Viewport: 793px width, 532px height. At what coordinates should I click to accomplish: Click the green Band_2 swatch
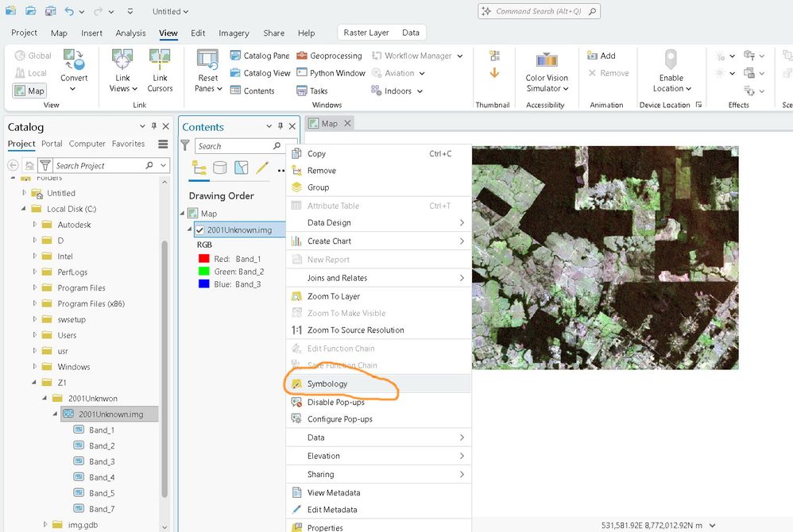204,272
